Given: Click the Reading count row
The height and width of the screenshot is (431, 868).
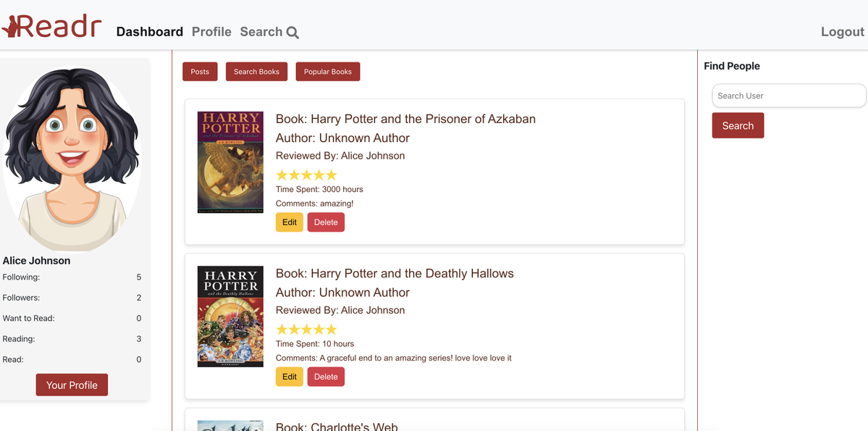Looking at the screenshot, I should [x=72, y=338].
